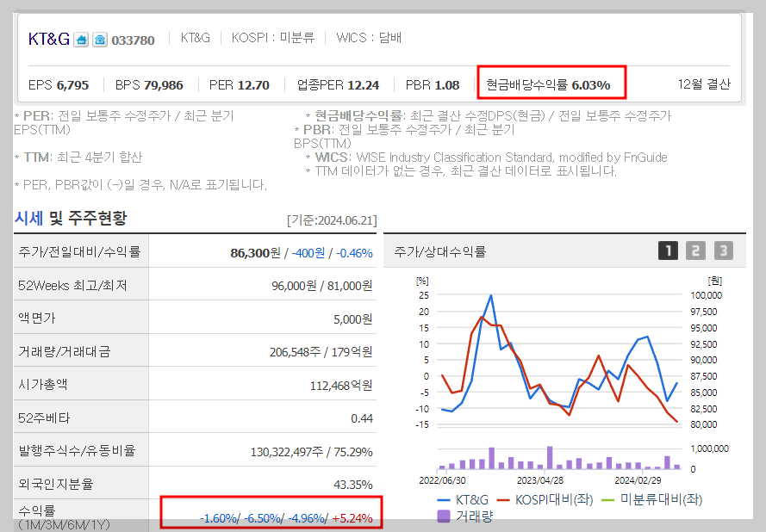Screen dimensions: 766x532
Task: Click the 130,322,497주 / 75.29% value
Action: (x=312, y=452)
